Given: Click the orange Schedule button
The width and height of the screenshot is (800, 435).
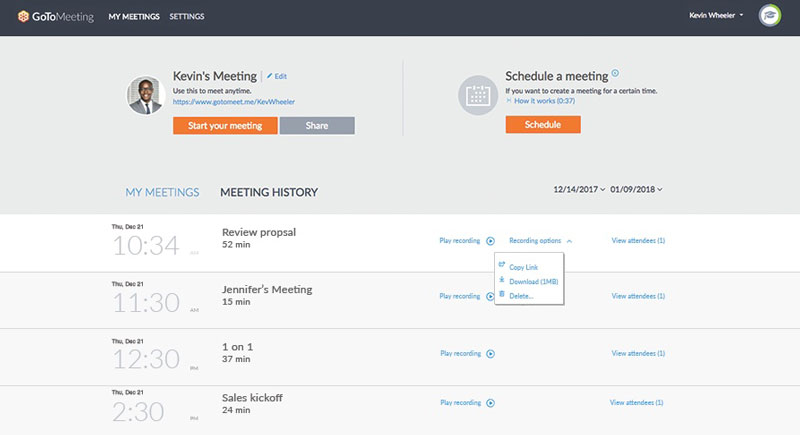Looking at the screenshot, I should tap(542, 125).
